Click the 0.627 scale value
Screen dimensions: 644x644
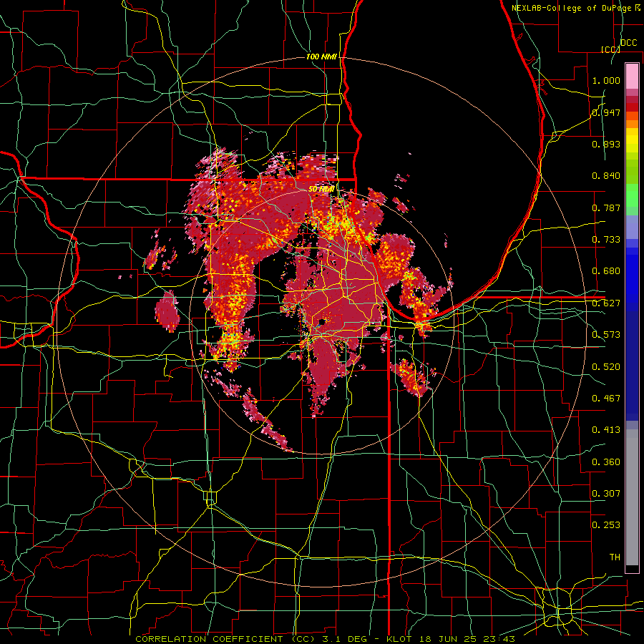[x=606, y=303]
